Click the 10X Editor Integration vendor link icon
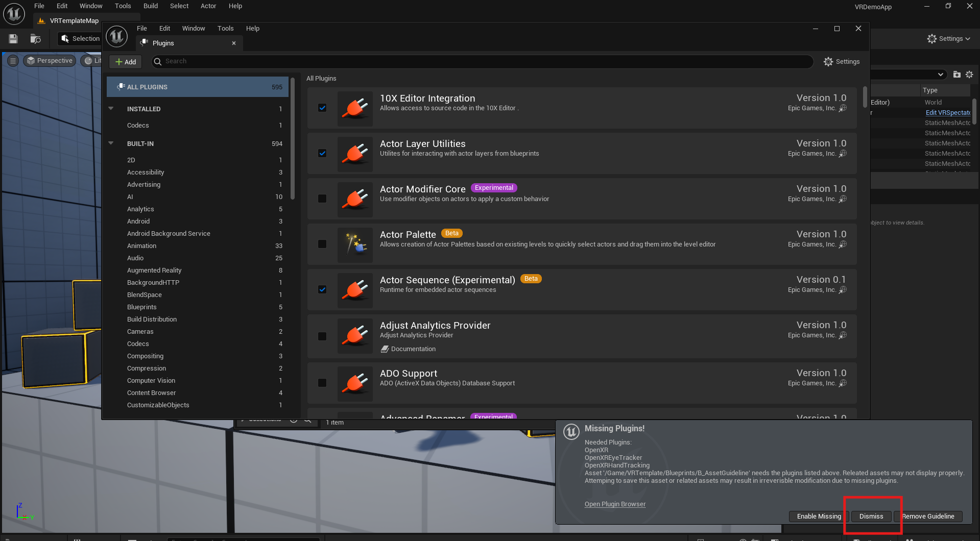 coord(843,108)
